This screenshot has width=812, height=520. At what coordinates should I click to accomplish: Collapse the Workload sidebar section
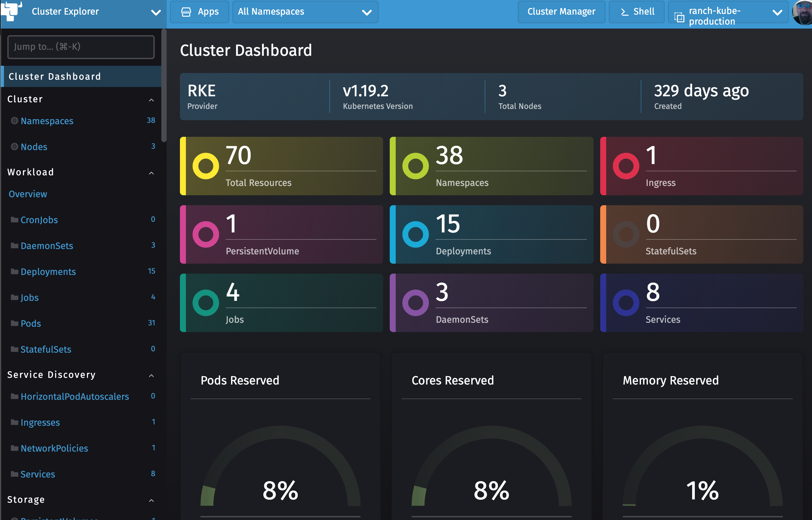pyautogui.click(x=151, y=173)
